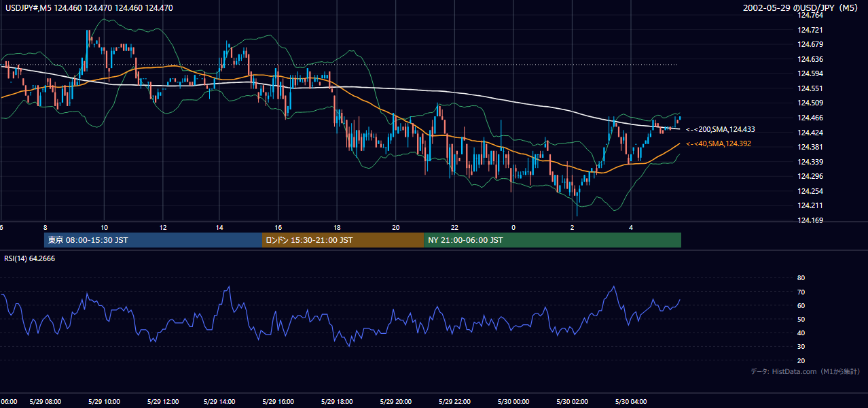Screen dimensions: 868x408
Task: Click the 5/29 16:00 time label
Action: 277,401
